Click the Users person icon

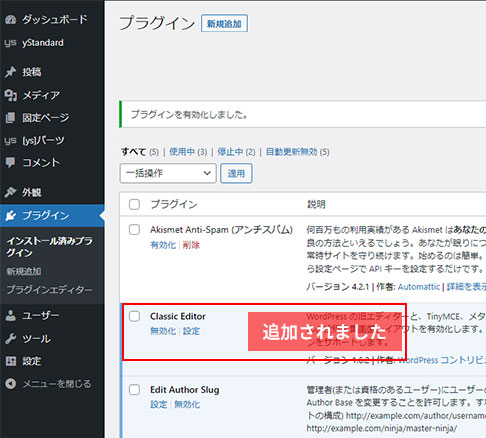[x=10, y=315]
